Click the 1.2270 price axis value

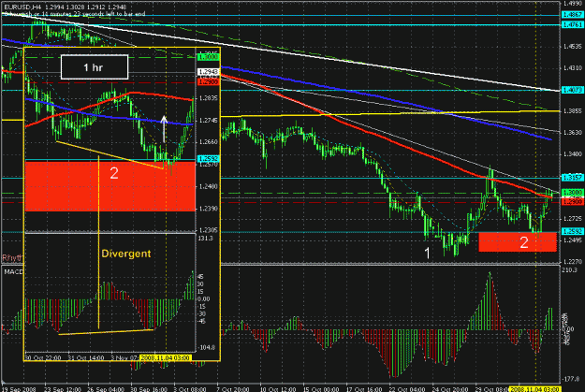pos(573,261)
